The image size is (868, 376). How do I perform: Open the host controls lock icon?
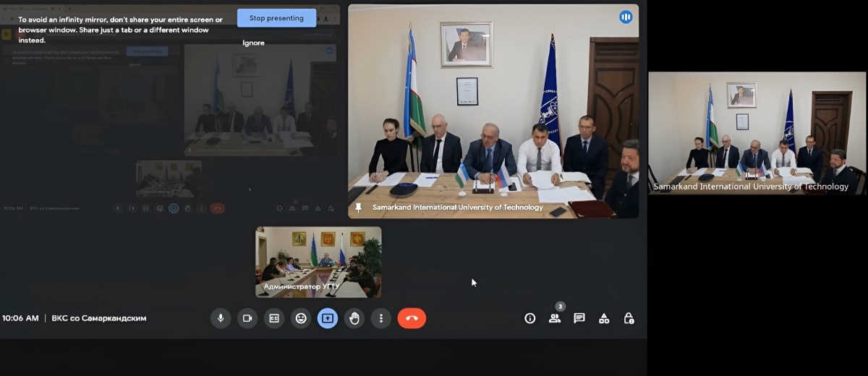tap(629, 318)
